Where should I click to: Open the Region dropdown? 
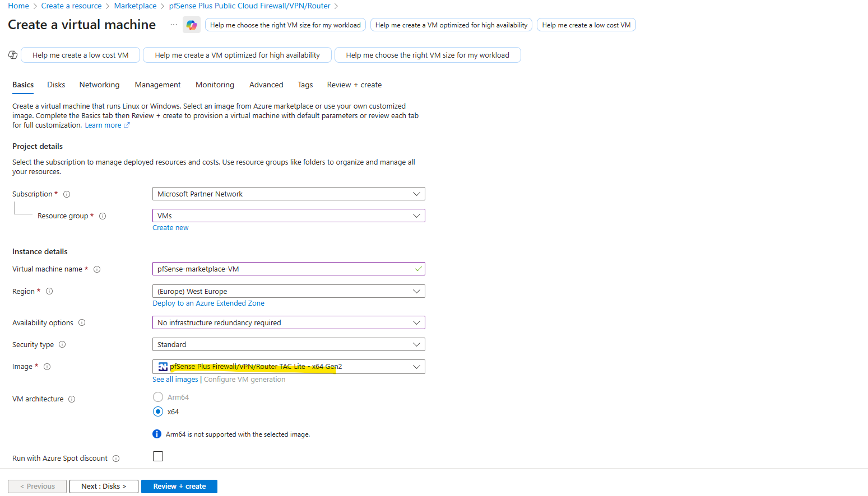289,291
